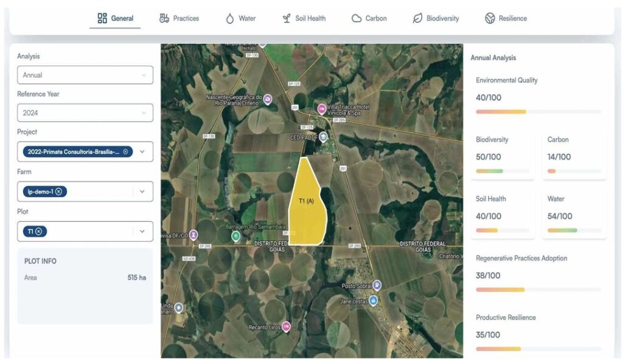
Task: Click the Villa Triacca Hotel map pin
Action: pos(322,109)
